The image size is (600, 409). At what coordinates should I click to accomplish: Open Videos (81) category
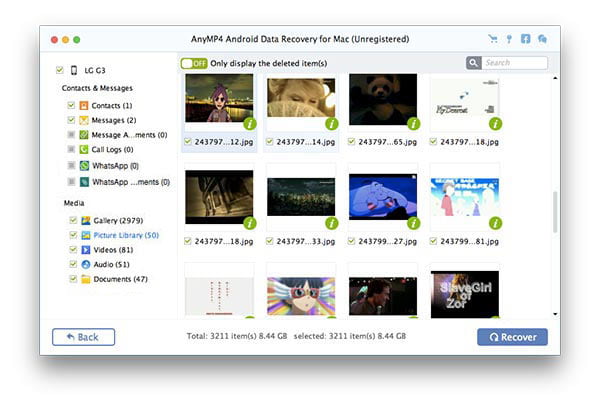113,250
